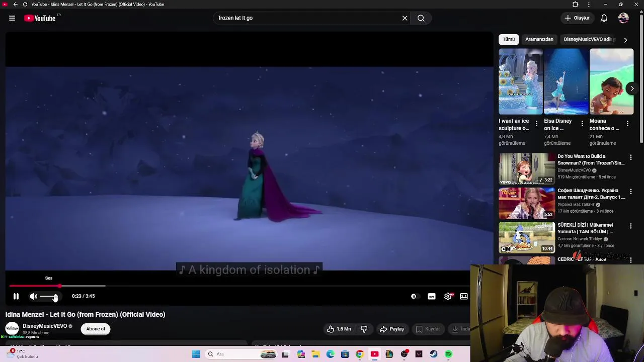
Task: Toggle the autoplay switch in the player
Action: (414, 296)
